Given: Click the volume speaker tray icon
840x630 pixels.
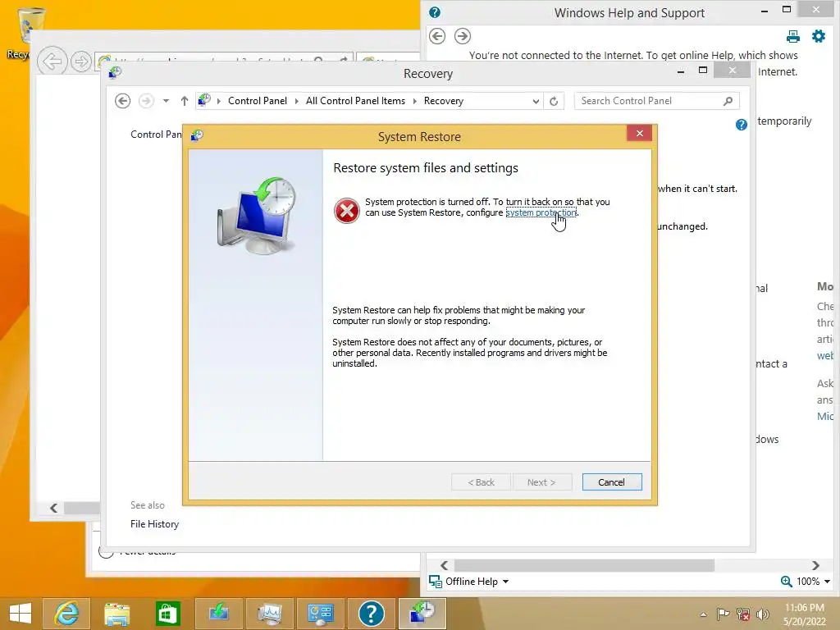Looking at the screenshot, I should (762, 614).
